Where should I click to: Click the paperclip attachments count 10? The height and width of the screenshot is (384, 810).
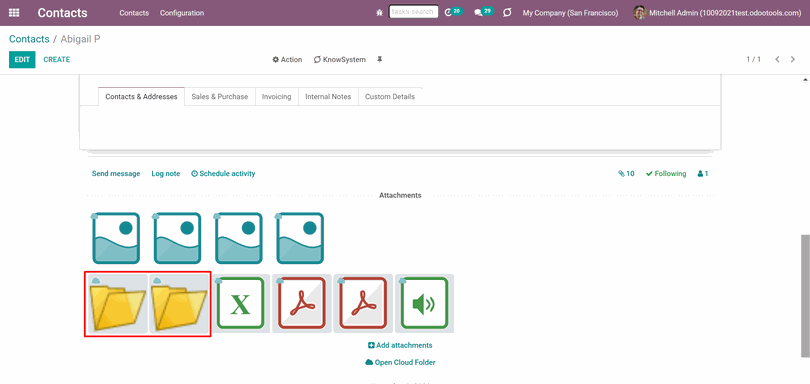pyautogui.click(x=626, y=174)
